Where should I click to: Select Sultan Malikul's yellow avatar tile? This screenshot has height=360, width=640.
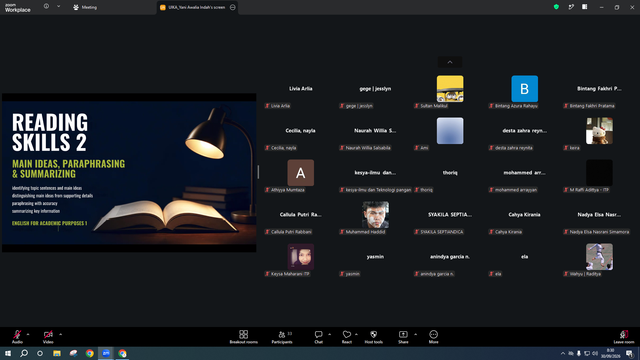point(450,89)
